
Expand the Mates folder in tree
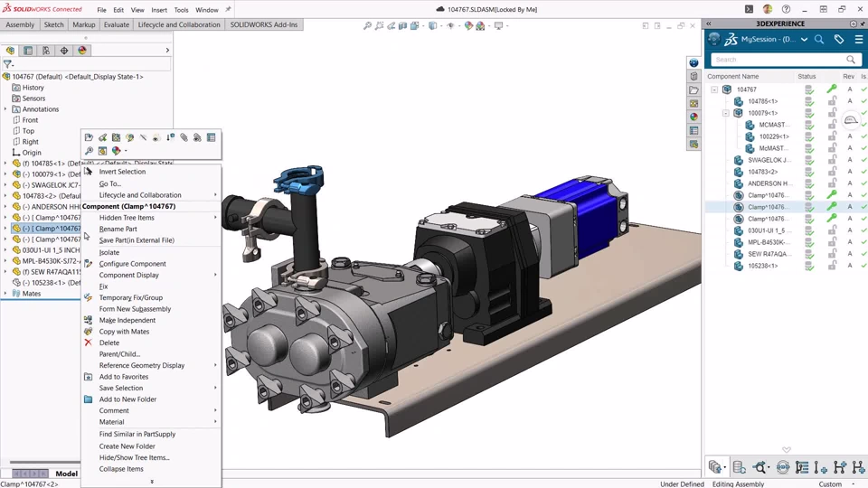point(5,293)
